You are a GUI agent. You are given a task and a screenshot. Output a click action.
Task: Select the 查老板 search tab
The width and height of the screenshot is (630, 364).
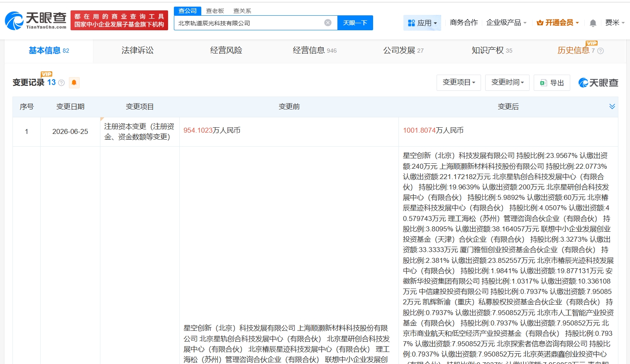pyautogui.click(x=215, y=11)
